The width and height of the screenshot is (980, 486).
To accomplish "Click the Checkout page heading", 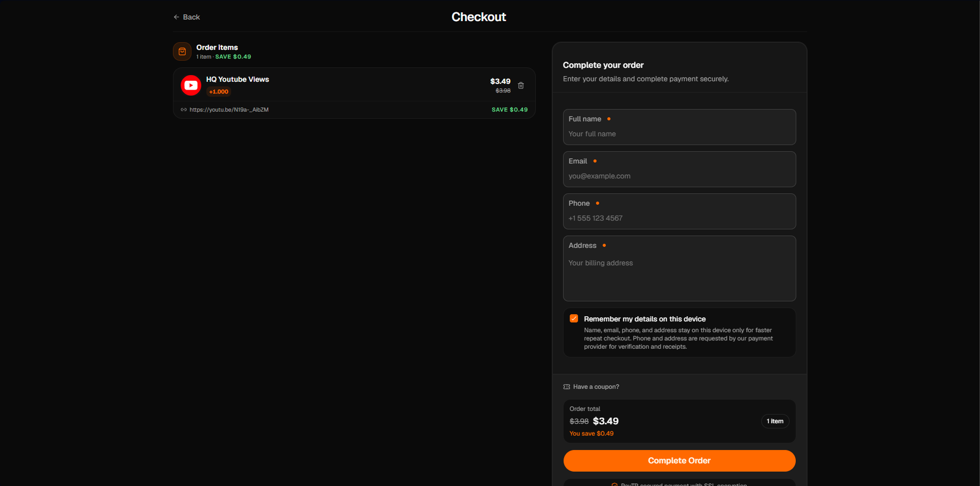I will (479, 17).
